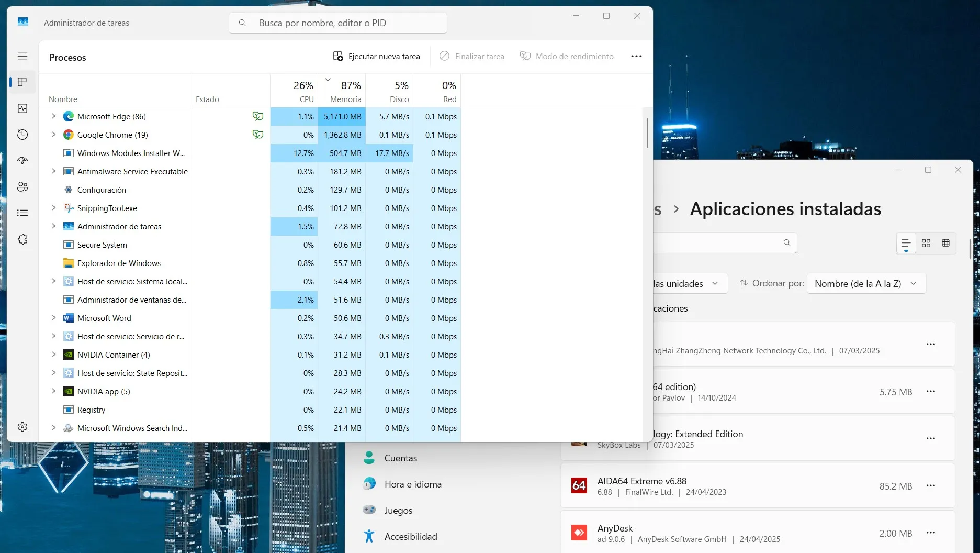Click the AnyDesk app icon
980x553 pixels.
pyautogui.click(x=579, y=533)
